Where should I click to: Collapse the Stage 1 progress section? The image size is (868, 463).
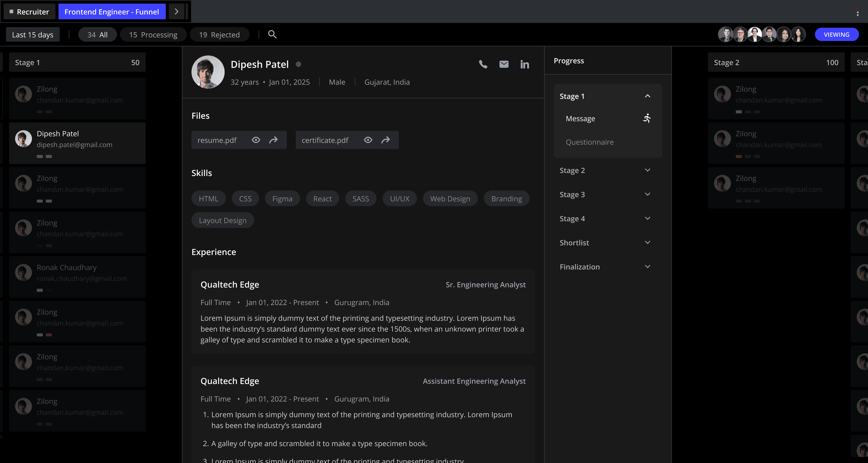point(647,96)
